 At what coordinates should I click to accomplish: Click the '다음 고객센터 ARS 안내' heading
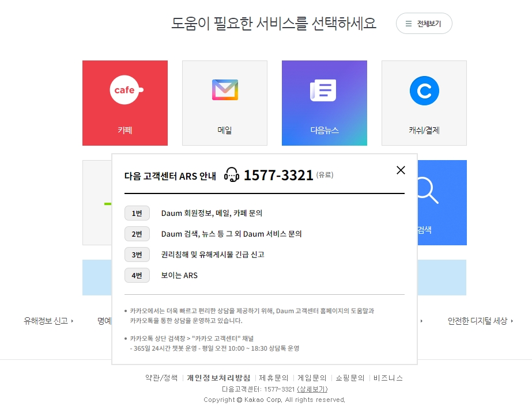coord(171,176)
